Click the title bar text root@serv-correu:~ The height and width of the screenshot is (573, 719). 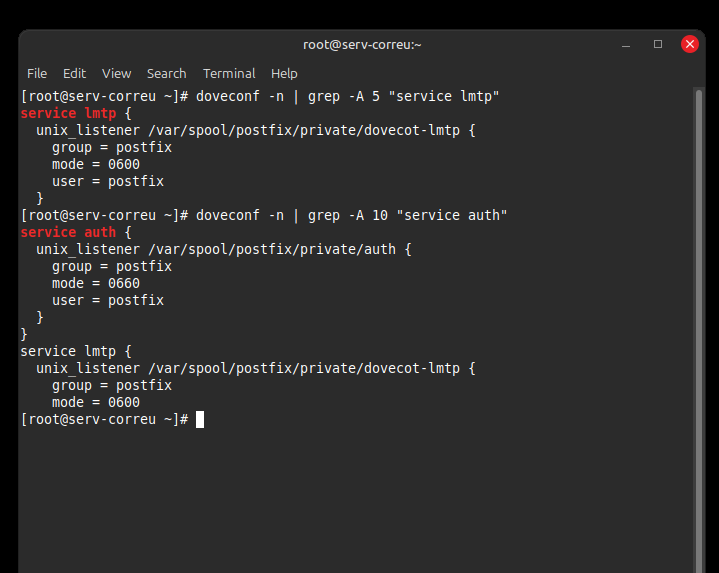click(362, 45)
